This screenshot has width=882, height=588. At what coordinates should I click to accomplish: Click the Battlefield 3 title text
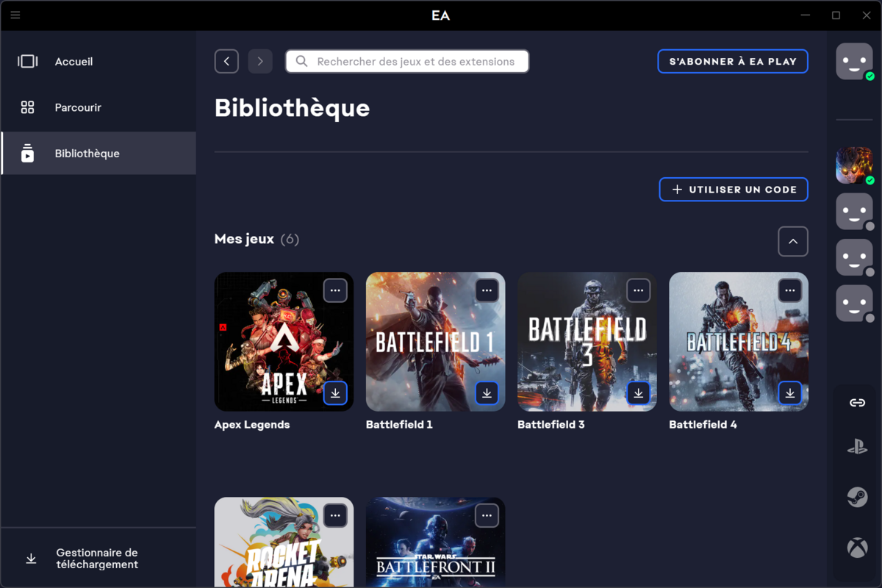[551, 425]
